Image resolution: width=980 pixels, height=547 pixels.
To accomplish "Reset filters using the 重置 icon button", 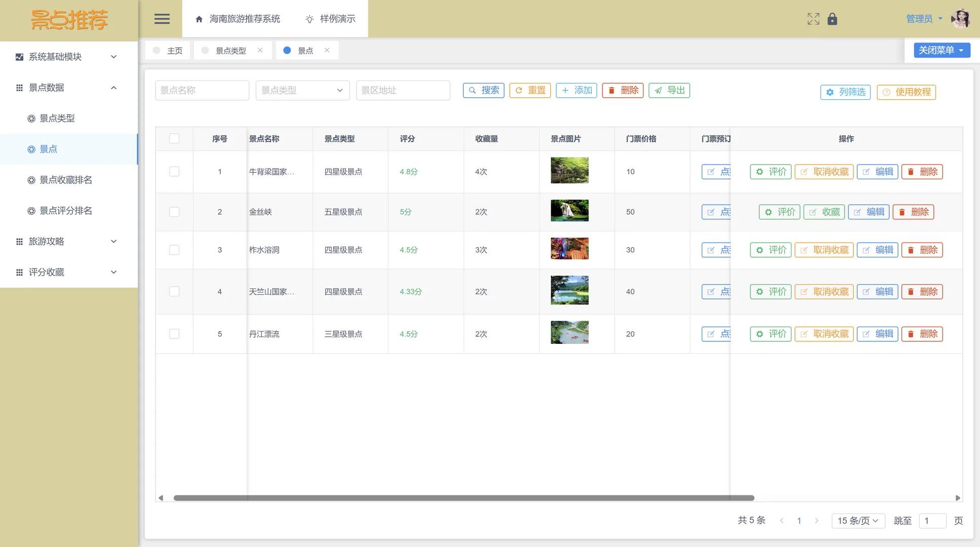I will pyautogui.click(x=530, y=90).
